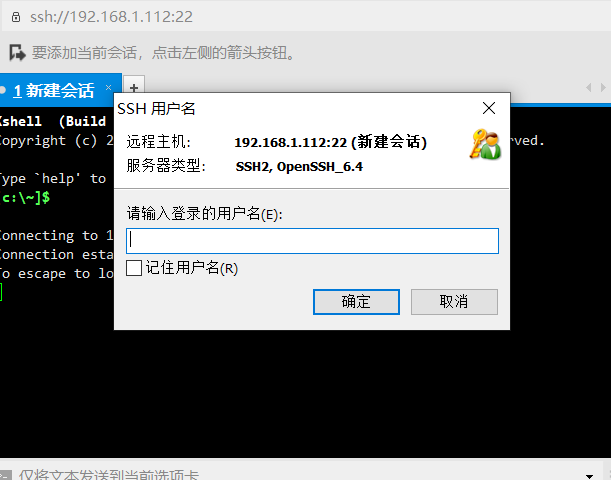Click the compose bar icon at bottom-left

(5, 475)
